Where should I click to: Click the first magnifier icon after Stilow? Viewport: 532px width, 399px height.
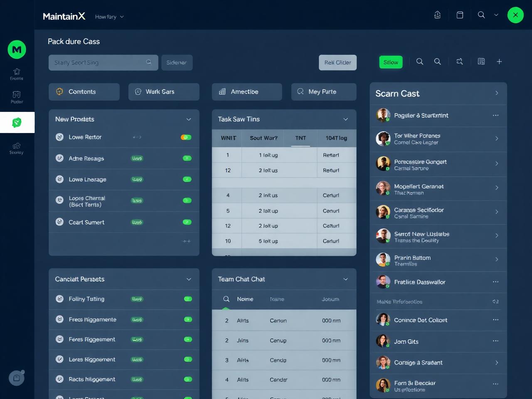click(x=420, y=62)
